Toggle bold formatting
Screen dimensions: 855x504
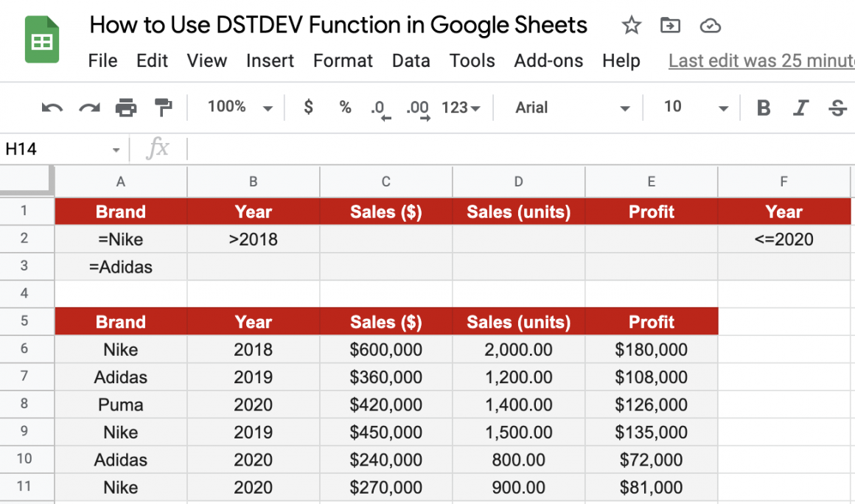[x=763, y=107]
